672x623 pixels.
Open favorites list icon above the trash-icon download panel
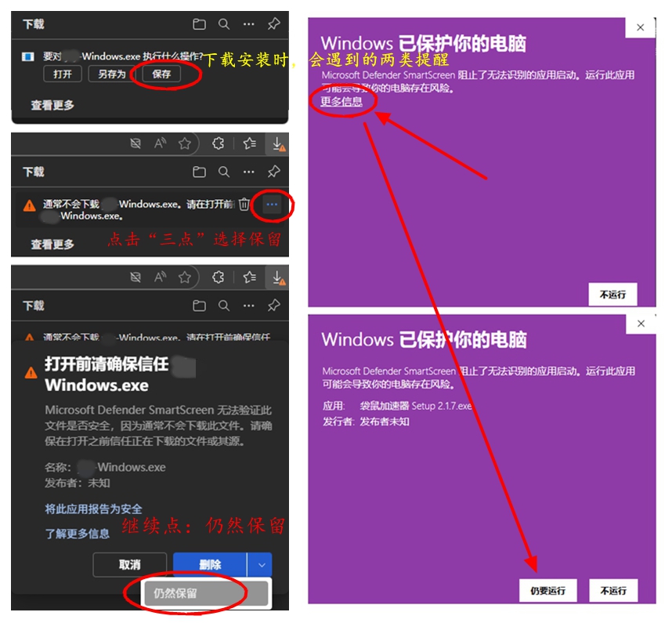pos(249,143)
